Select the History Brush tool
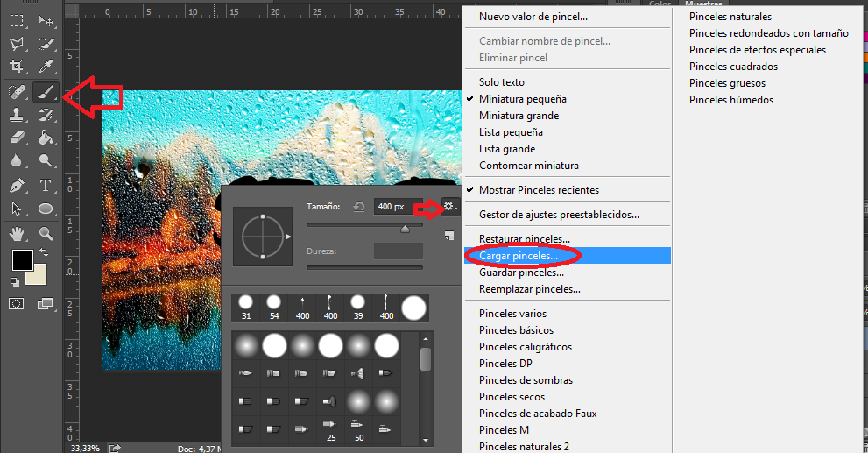The width and height of the screenshot is (868, 453). coord(46,115)
